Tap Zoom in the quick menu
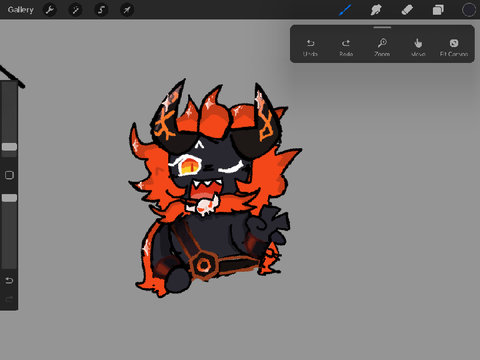480x360 pixels. click(x=382, y=47)
